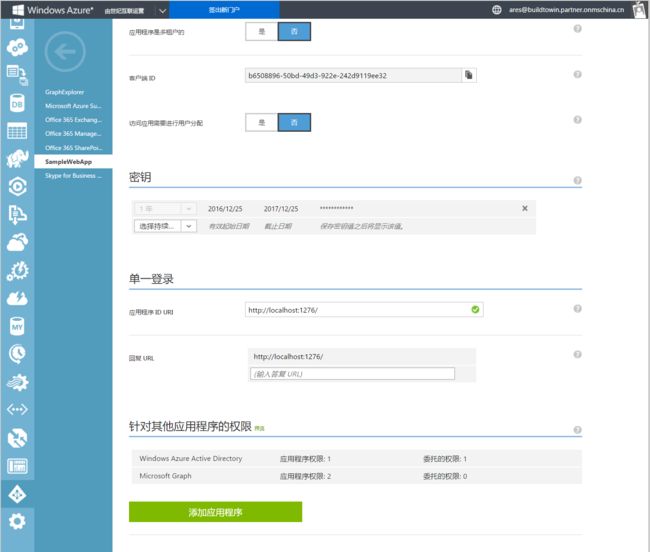Open the Cloud Services gears icon

point(17,47)
